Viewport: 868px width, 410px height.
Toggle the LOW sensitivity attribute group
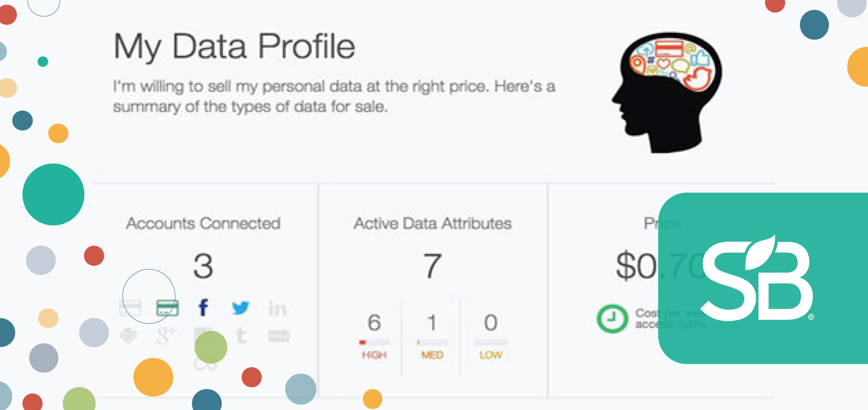tap(489, 336)
